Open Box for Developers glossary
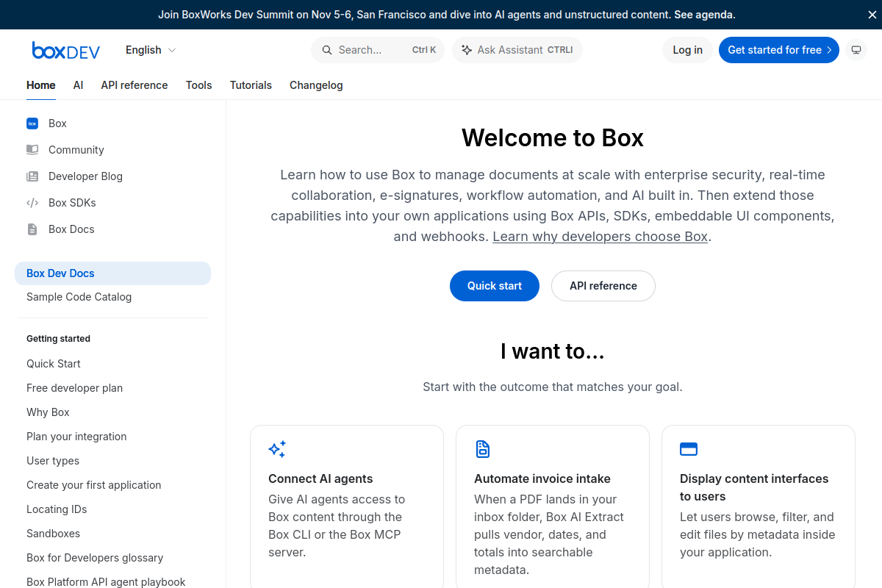 (x=95, y=558)
